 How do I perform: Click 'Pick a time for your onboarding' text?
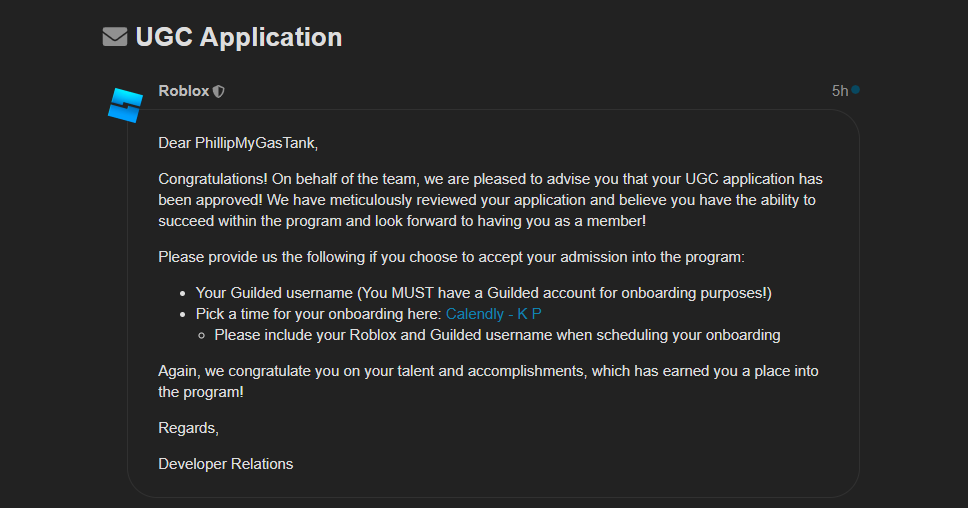coord(318,314)
